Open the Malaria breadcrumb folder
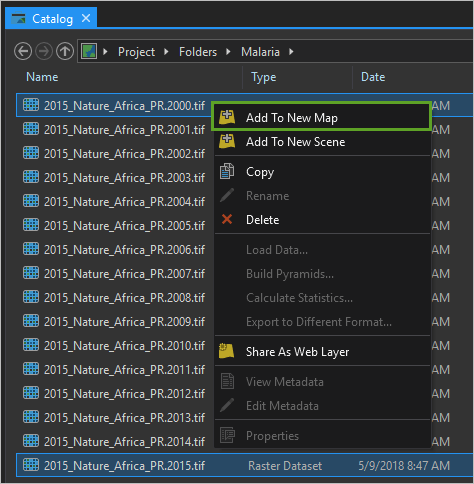This screenshot has width=474, height=484. (260, 52)
